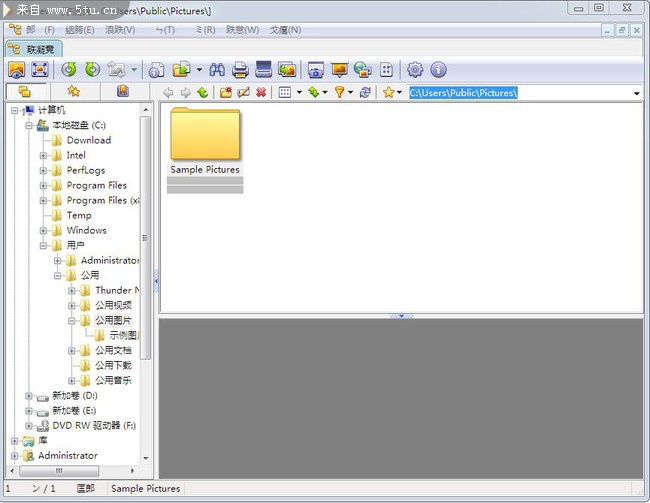
Task: Click the filter funnel icon
Action: tap(340, 92)
